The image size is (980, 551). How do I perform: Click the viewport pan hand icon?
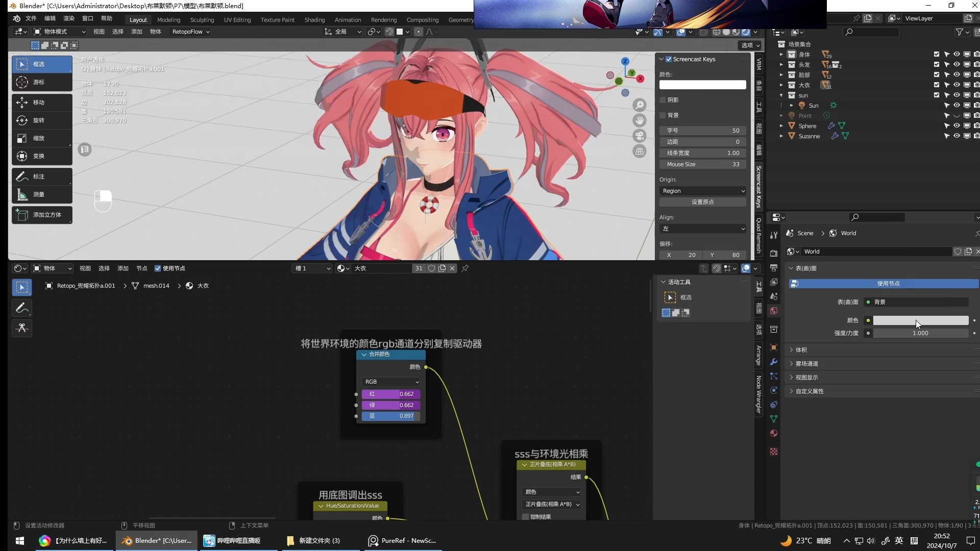tap(640, 120)
